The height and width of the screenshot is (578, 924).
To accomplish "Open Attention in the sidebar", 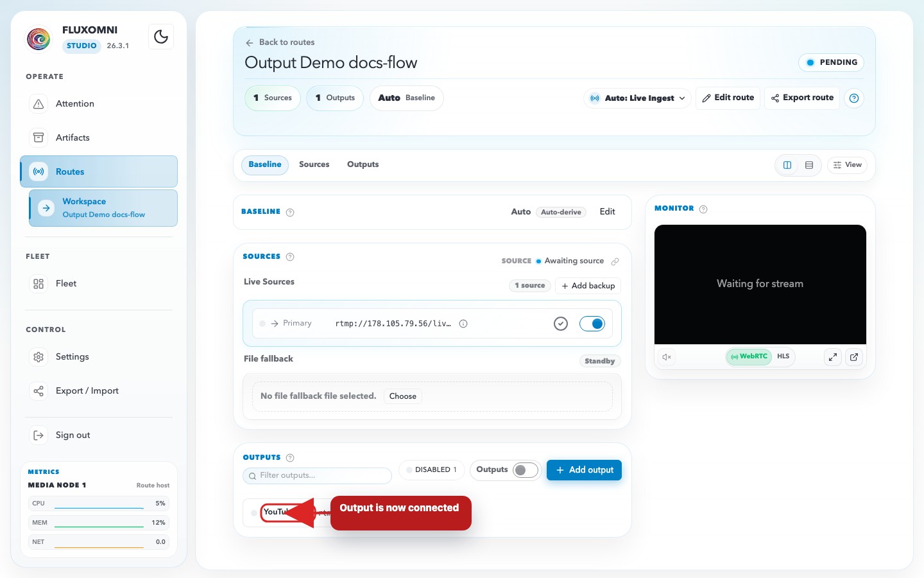I will pyautogui.click(x=75, y=103).
